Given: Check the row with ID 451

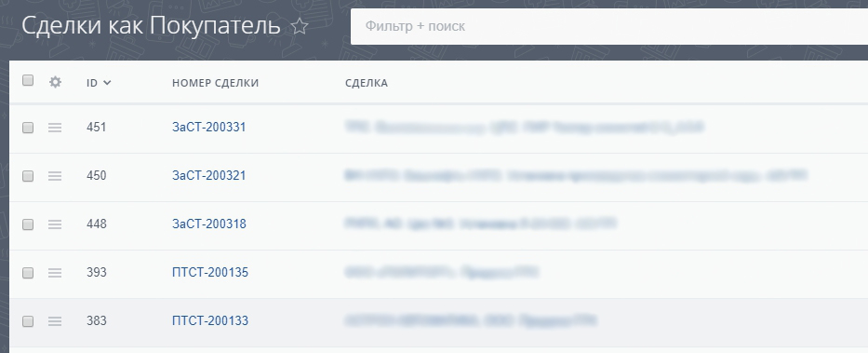Looking at the screenshot, I should tap(28, 128).
